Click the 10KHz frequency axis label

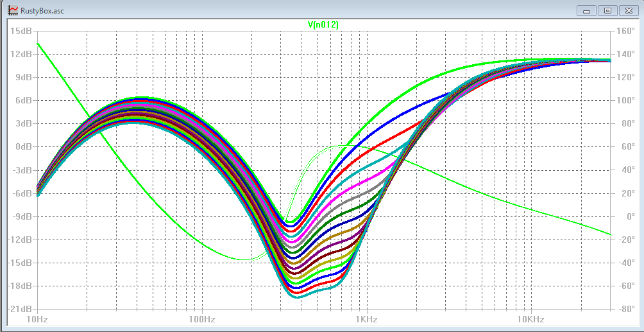[530, 319]
